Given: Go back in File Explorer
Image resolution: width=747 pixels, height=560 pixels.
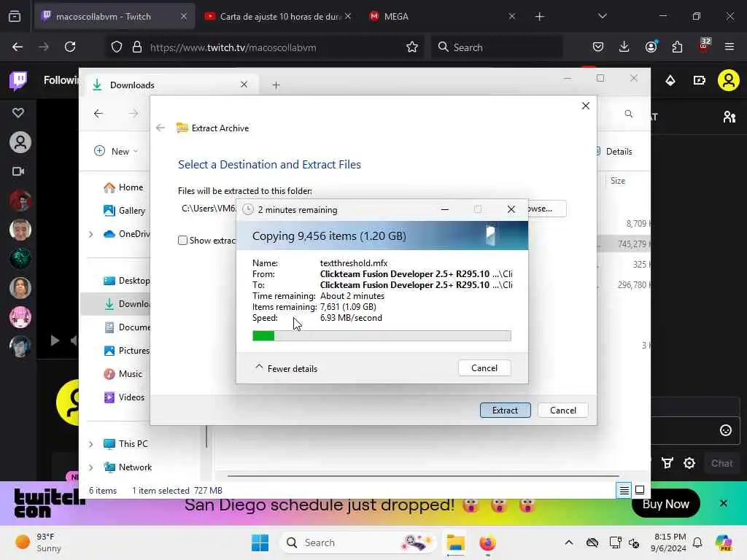Looking at the screenshot, I should pos(98,113).
